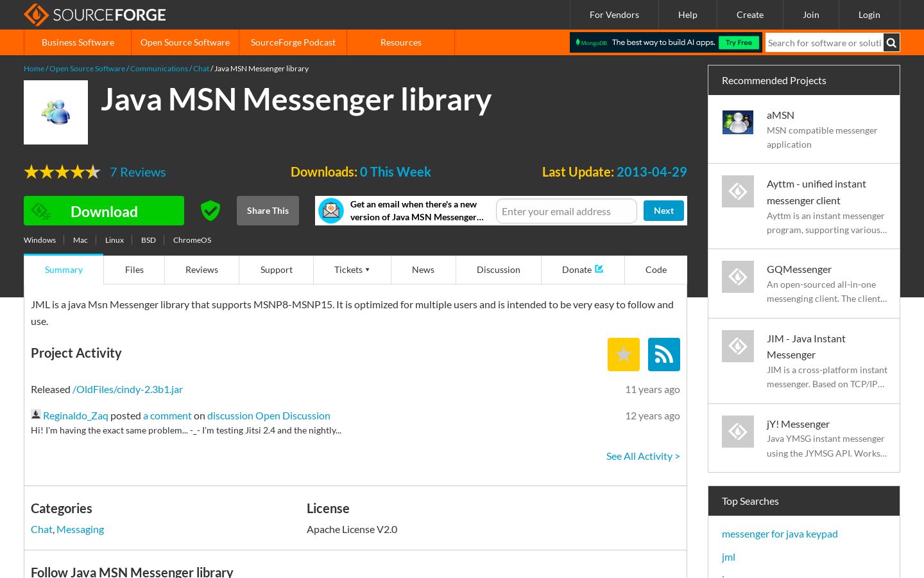Click See All Activity link
The image size is (924, 578).
[643, 456]
